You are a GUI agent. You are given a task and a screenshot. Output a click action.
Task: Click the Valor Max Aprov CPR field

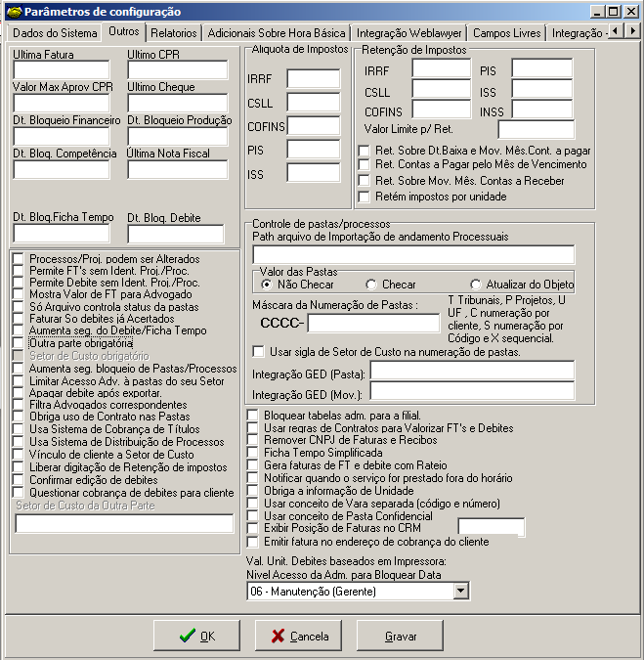pos(62,103)
